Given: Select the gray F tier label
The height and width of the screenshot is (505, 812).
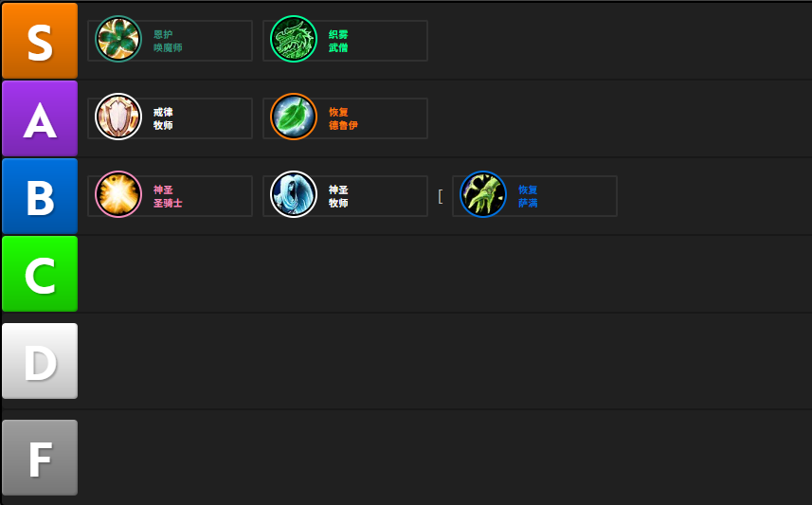Looking at the screenshot, I should [40, 458].
